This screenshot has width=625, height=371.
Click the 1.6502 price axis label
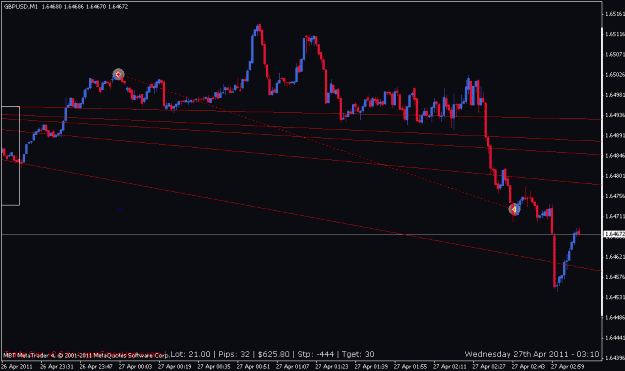(x=615, y=75)
